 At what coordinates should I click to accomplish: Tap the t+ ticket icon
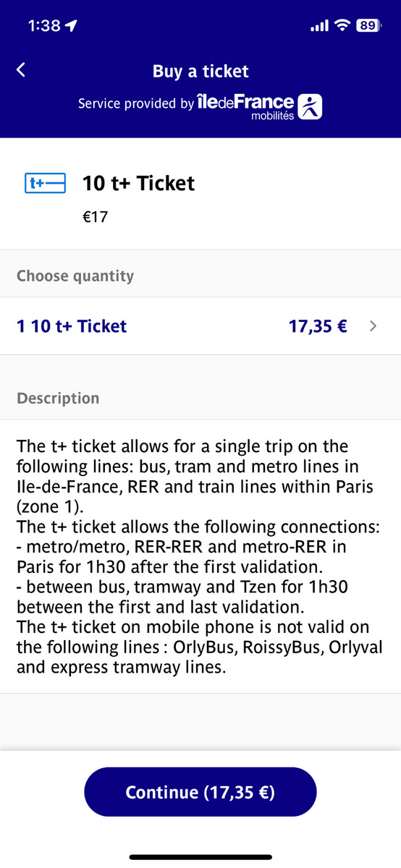pos(45,184)
